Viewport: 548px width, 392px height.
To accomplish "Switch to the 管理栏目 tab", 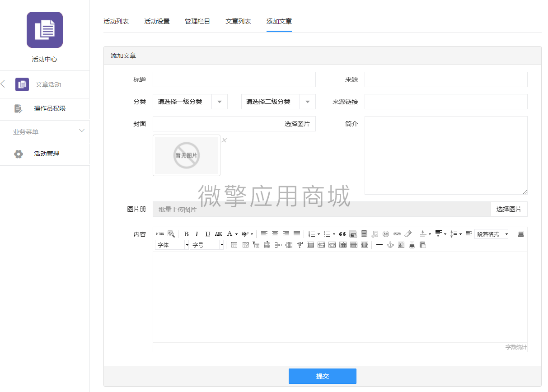I will point(197,21).
